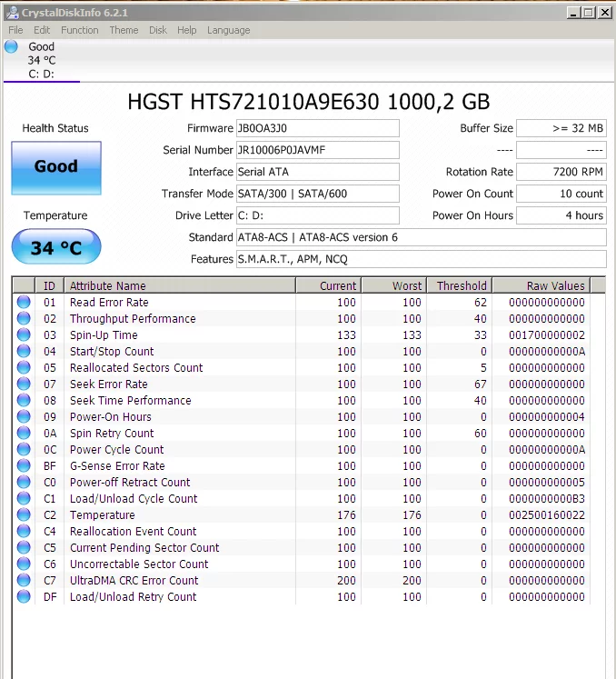Click the CrystalDiskInfo title bar app icon
The height and width of the screenshot is (679, 616).
pos(13,13)
